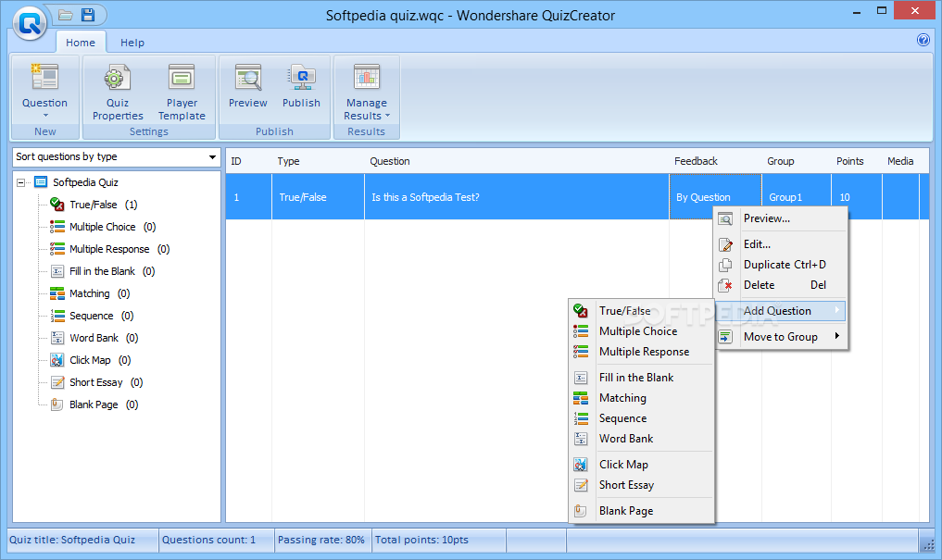Click the Question column header
The height and width of the screenshot is (560, 942).
click(x=517, y=161)
